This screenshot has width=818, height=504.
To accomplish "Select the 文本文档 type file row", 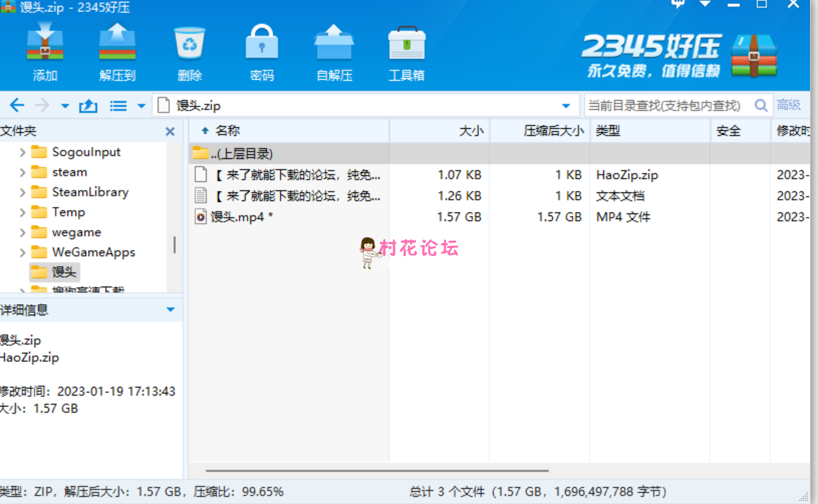I will [x=499, y=196].
